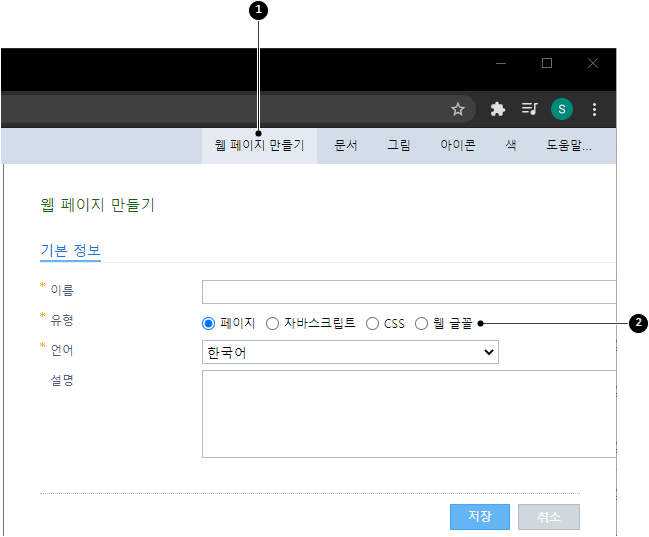Open the browser extensions puzzle icon
Image resolution: width=649 pixels, height=537 pixels.
tap(498, 109)
